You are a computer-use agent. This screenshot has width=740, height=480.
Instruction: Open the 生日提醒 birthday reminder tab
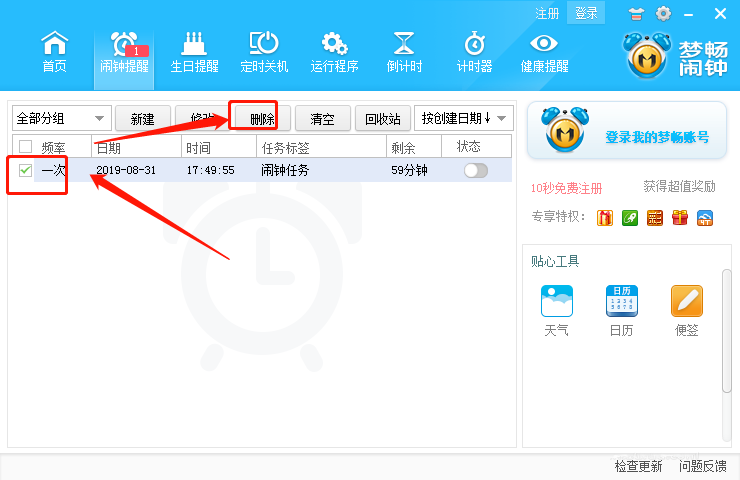pyautogui.click(x=194, y=52)
